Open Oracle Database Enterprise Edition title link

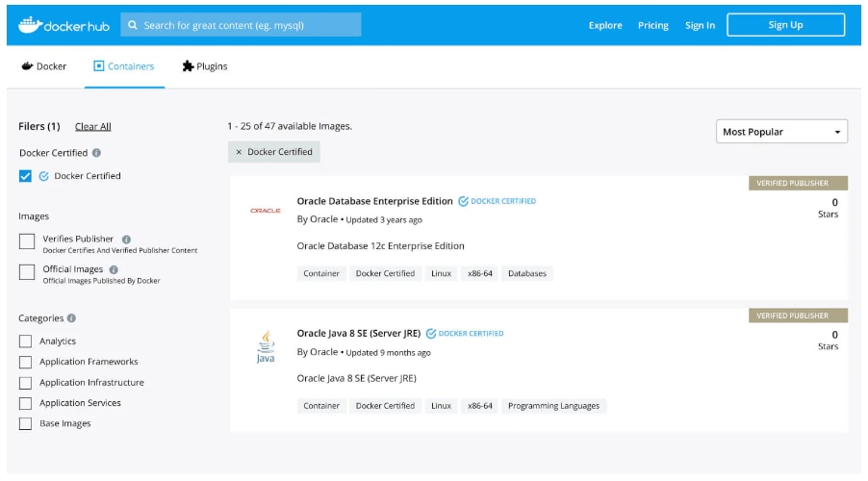click(x=374, y=201)
